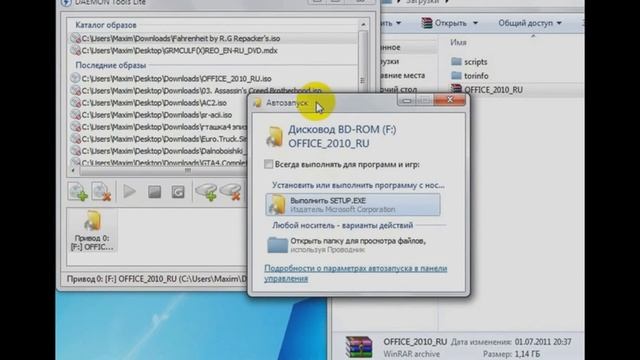Screen dimensions: 640x360
Task: Click the disc icon beside Fahrenheit by R.G Repacker's.iso
Action: pos(75,38)
